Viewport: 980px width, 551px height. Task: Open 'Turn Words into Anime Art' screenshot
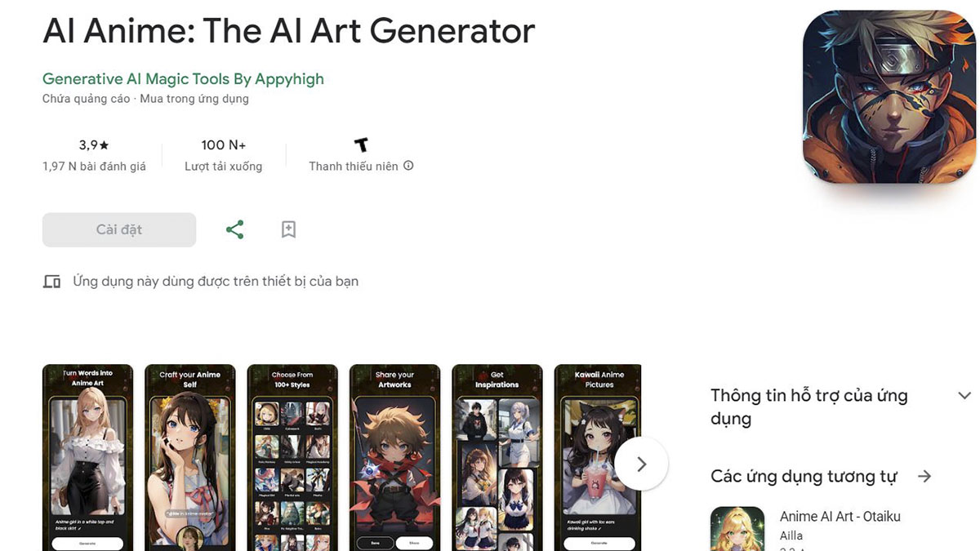87,457
